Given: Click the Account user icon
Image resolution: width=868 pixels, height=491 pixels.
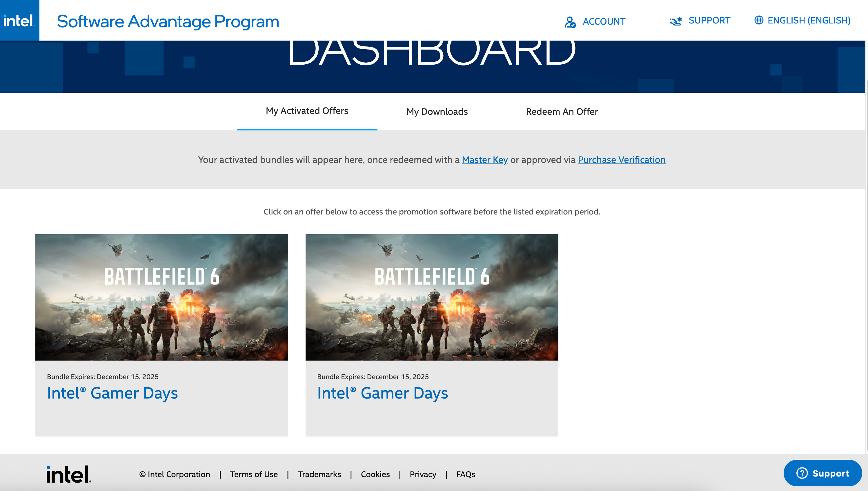Looking at the screenshot, I should [x=570, y=22].
